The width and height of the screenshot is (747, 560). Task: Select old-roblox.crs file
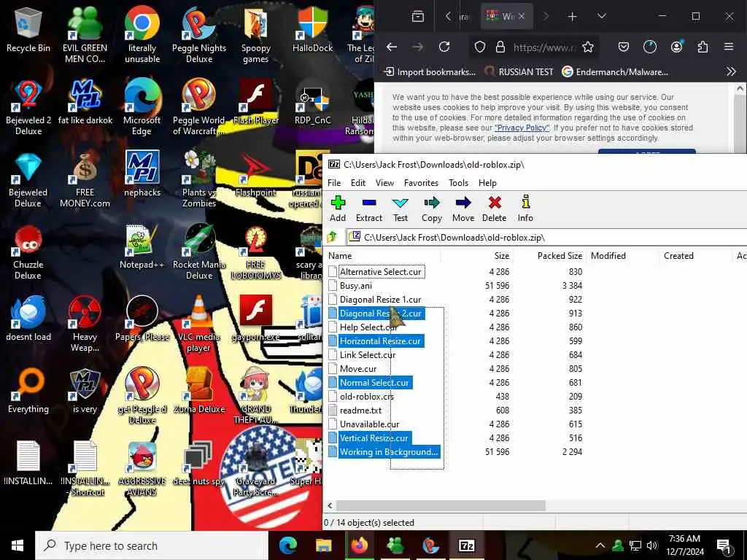(x=366, y=396)
